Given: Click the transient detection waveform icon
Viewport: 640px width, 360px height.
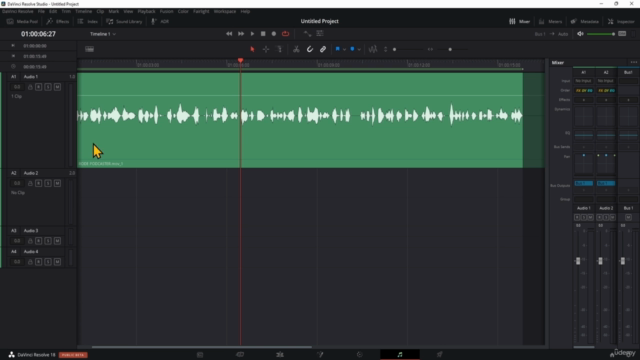Looking at the screenshot, I should [x=373, y=49].
